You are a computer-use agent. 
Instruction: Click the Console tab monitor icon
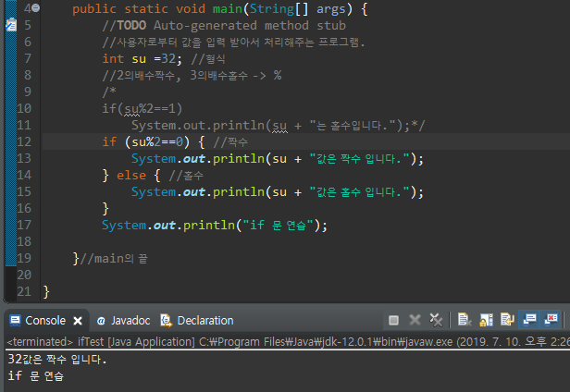click(x=15, y=321)
